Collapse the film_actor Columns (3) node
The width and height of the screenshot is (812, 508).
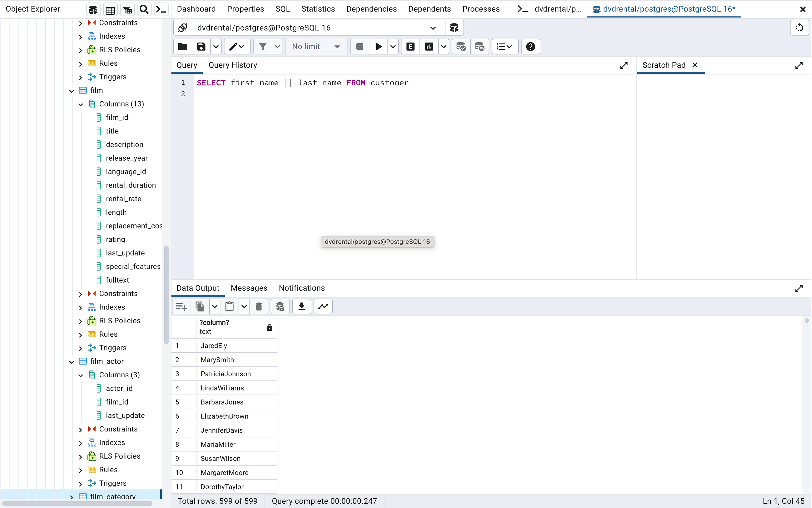[x=81, y=375]
